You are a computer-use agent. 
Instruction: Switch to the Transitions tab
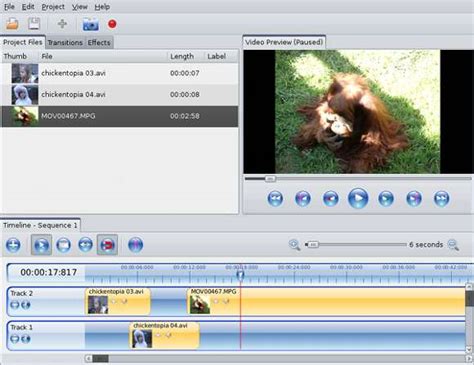(x=65, y=43)
